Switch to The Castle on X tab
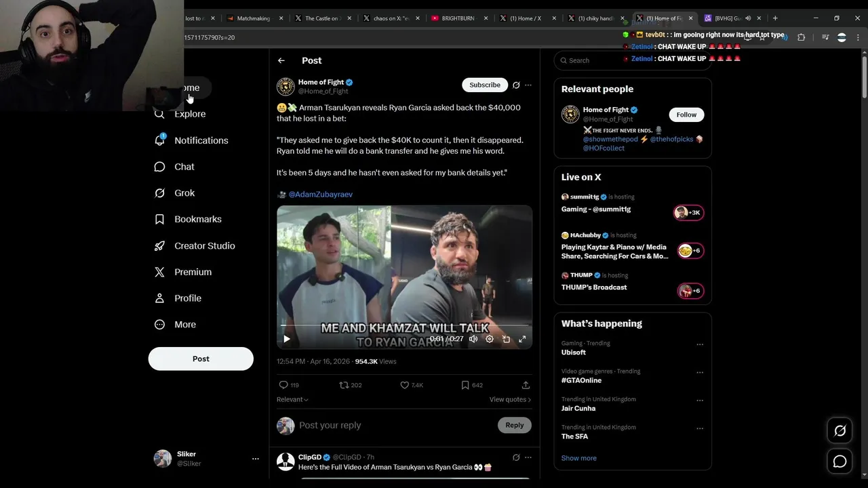 point(322,18)
